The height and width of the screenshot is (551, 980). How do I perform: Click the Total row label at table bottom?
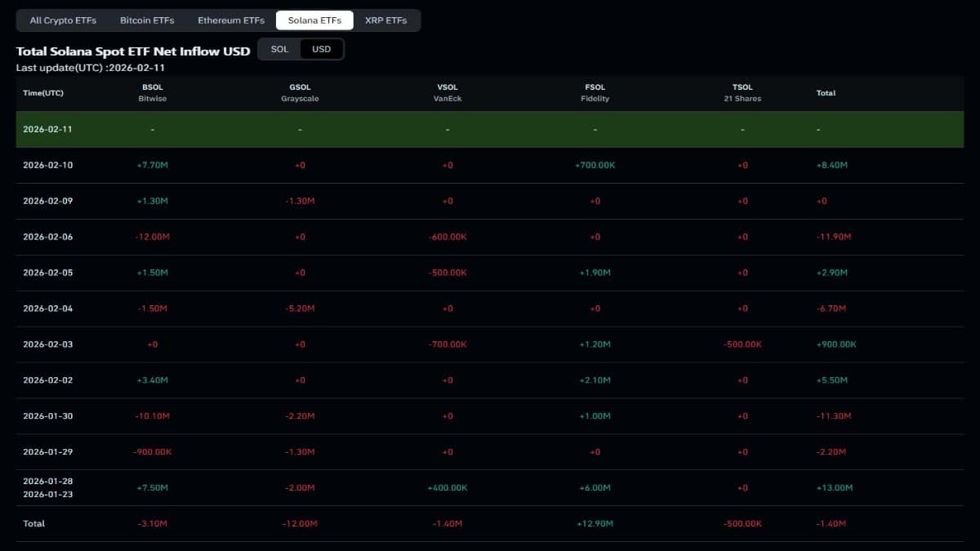pyautogui.click(x=34, y=523)
